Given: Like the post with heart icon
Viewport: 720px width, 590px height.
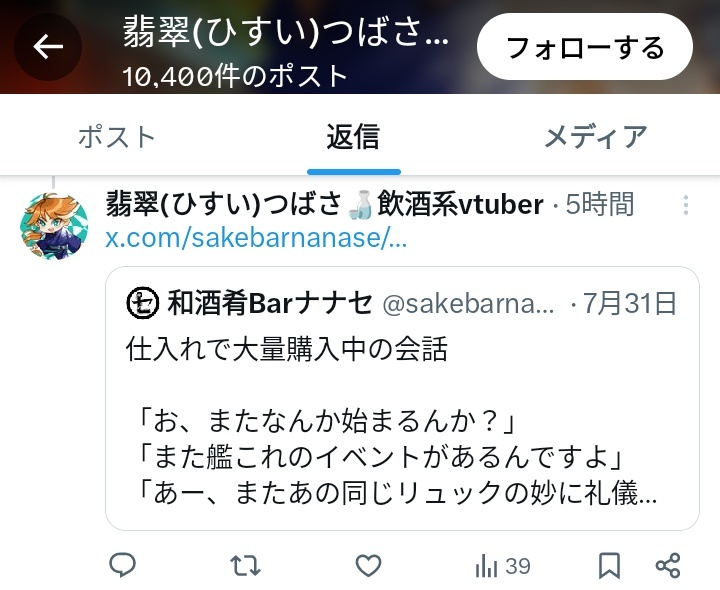Looking at the screenshot, I should [369, 565].
